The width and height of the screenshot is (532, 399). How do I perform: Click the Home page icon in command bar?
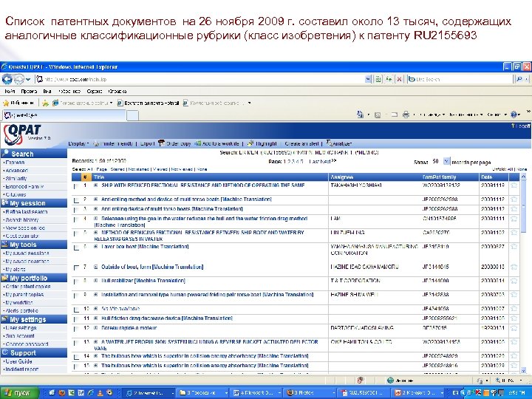360,115
